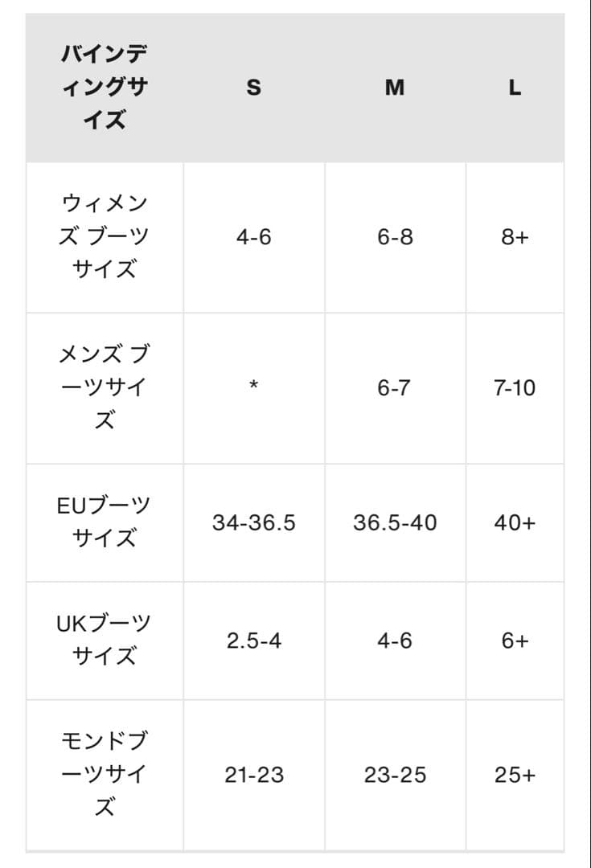Click the 40+ EU size cell
Viewport: 591px width, 868px height.
(x=515, y=523)
